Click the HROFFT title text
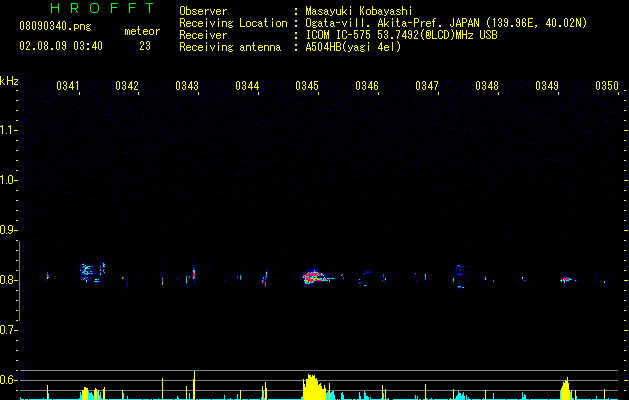The height and width of the screenshot is (400, 629). click(x=103, y=8)
